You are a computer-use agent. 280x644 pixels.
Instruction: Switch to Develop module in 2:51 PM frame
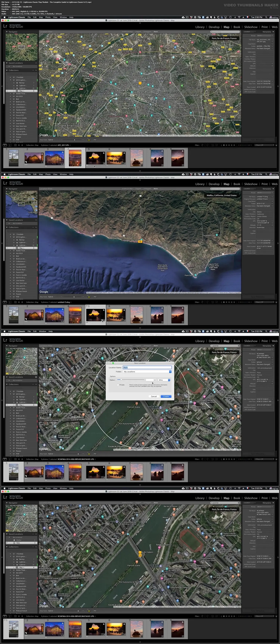click(214, 184)
